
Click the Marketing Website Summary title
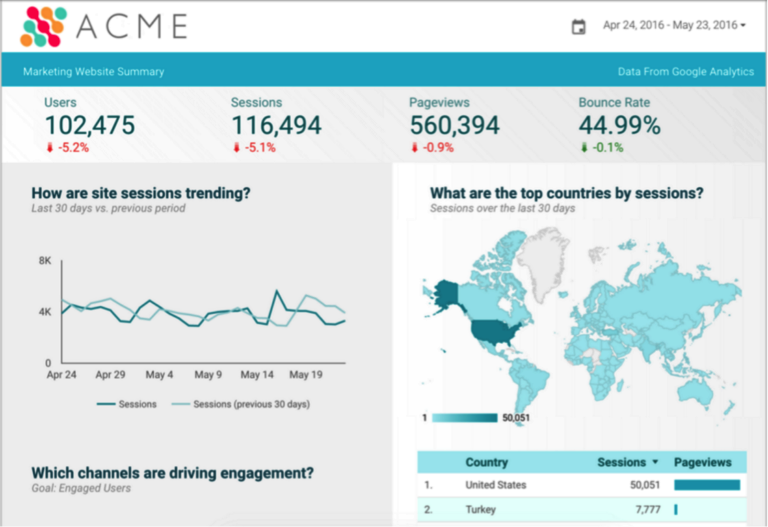tap(93, 72)
